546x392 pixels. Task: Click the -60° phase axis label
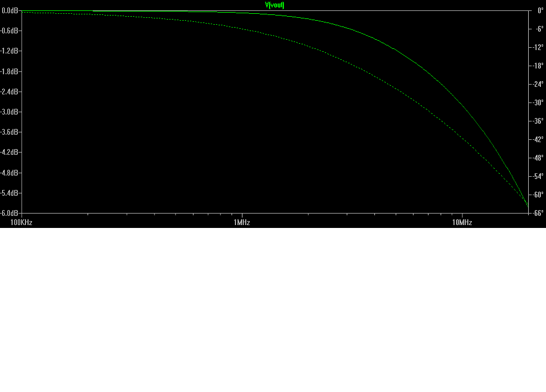pyautogui.click(x=539, y=195)
